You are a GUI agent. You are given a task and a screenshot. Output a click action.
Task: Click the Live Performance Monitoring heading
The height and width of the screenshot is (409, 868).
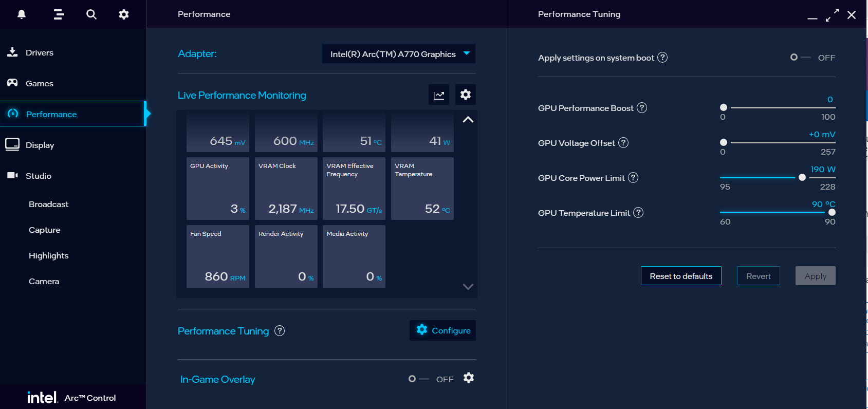[x=242, y=95]
